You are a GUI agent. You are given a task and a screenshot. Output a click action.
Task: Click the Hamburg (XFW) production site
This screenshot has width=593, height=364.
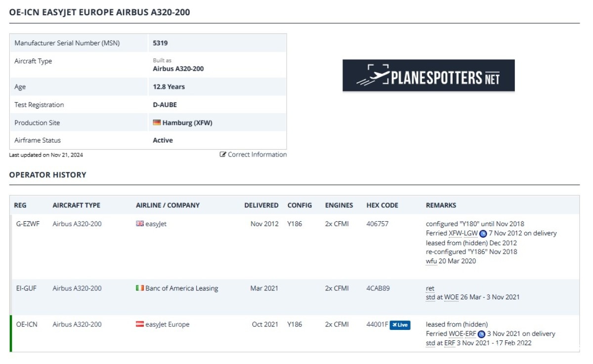click(x=187, y=122)
